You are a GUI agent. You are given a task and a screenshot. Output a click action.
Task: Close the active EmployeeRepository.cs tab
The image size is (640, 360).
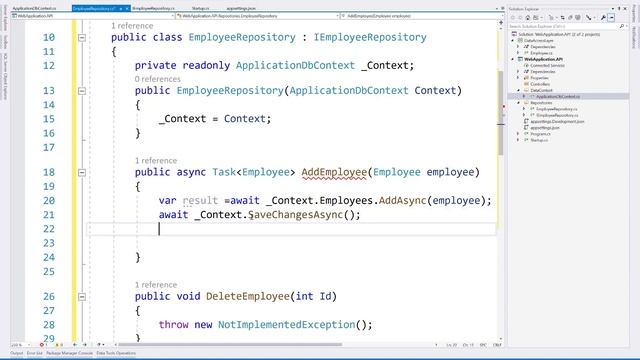pyautogui.click(x=127, y=8)
